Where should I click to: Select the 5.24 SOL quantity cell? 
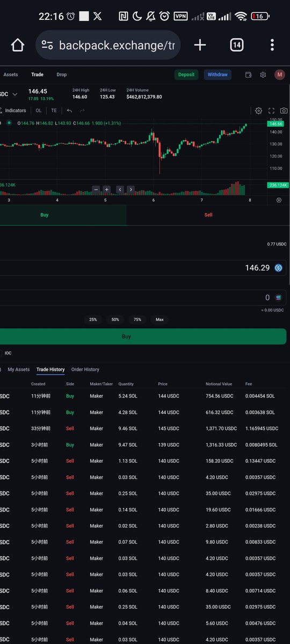tap(128, 396)
